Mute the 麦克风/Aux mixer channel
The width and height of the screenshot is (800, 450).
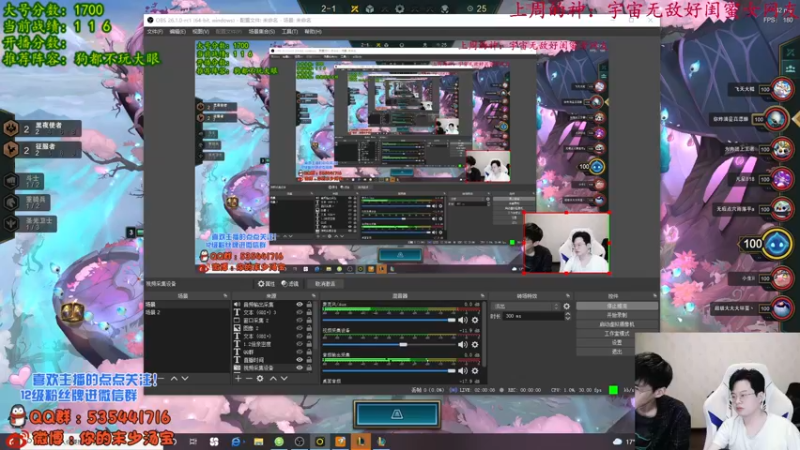[463, 320]
